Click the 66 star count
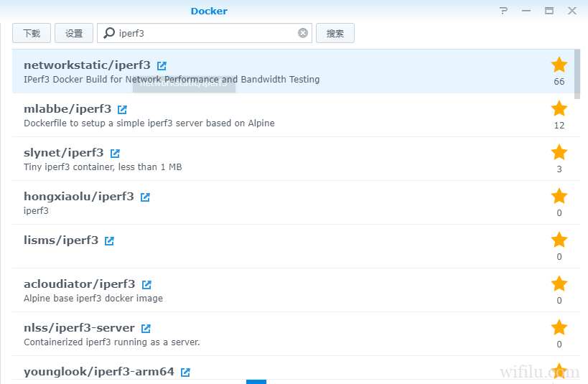 click(559, 81)
